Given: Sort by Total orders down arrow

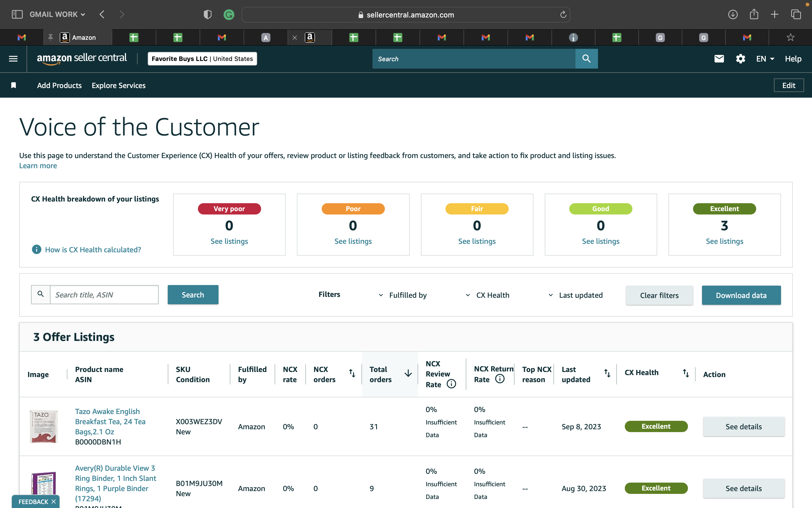Looking at the screenshot, I should (x=408, y=373).
